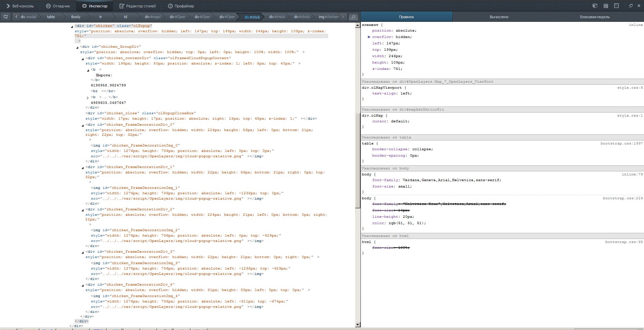
Task: Expand the overflow property in rules
Action: click(369, 37)
